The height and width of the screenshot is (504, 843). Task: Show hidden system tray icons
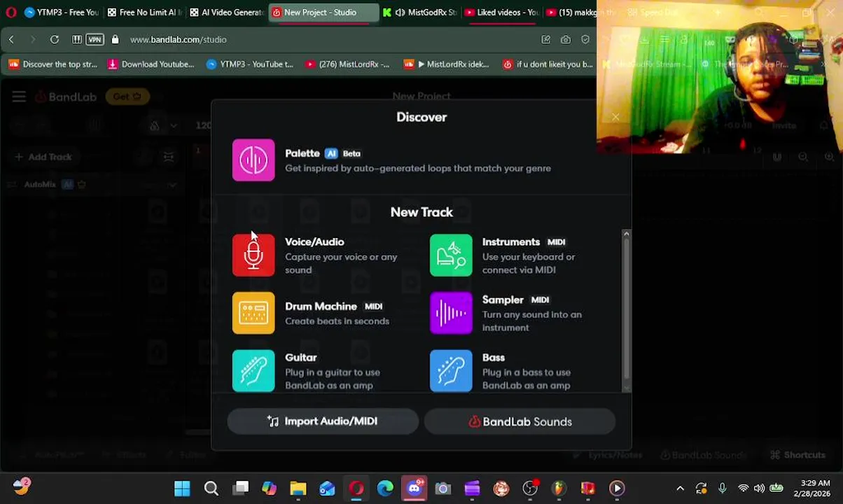(x=680, y=489)
